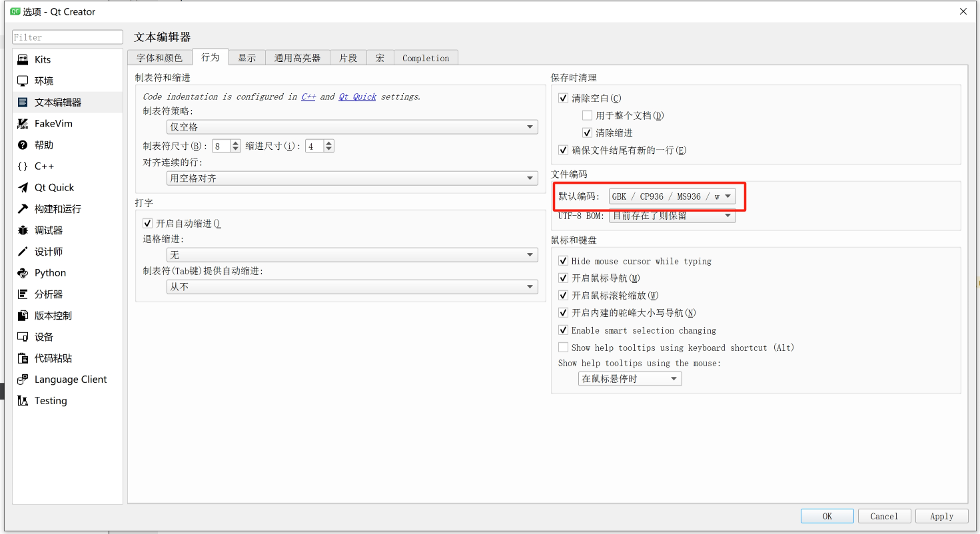Viewport: 980px width, 534px height.
Task: Click the Python logo icon
Action: (23, 272)
